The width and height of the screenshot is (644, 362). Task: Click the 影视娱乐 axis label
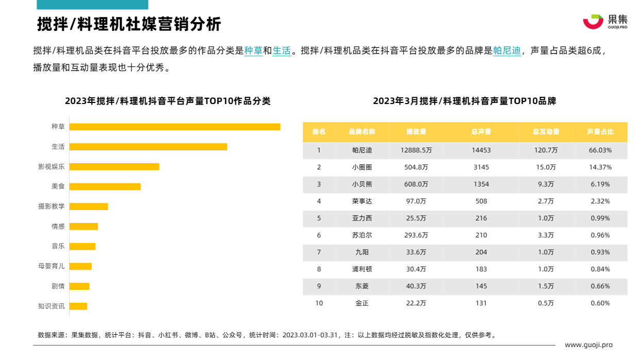click(52, 166)
